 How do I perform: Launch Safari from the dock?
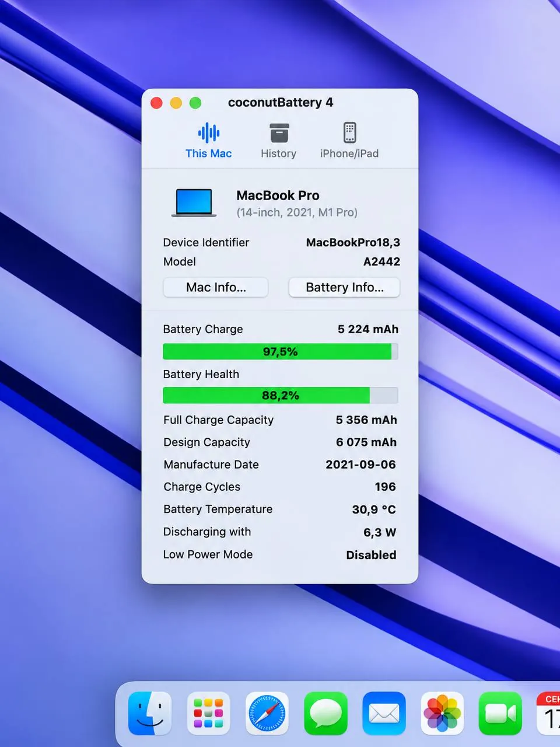click(267, 713)
